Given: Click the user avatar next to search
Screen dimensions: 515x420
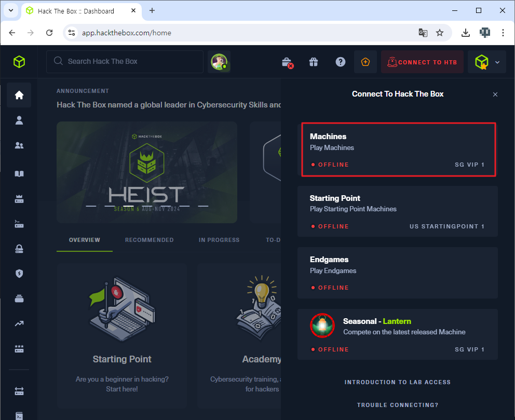Looking at the screenshot, I should coord(219,62).
